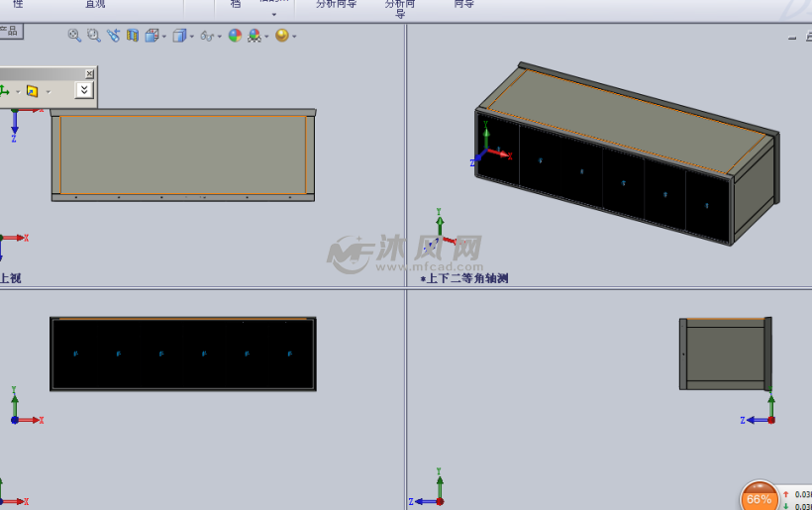Click the Zoom to Fit magnifier icon
The width and height of the screenshot is (812, 510).
[x=74, y=36]
